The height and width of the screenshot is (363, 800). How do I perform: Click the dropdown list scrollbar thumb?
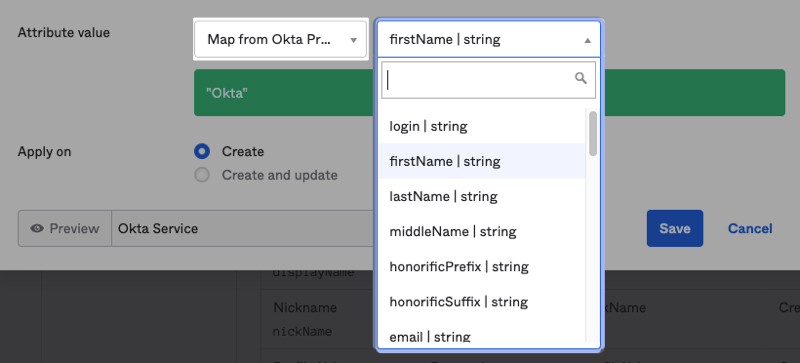(x=593, y=134)
